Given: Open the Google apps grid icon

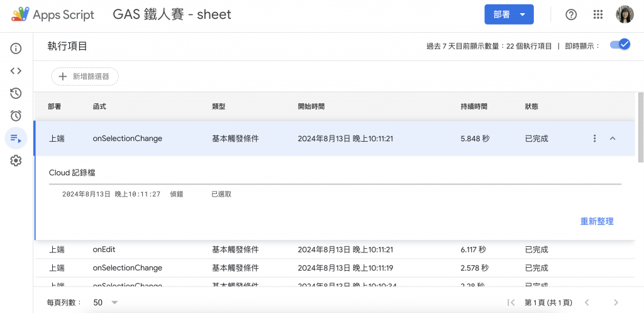Looking at the screenshot, I should (598, 14).
